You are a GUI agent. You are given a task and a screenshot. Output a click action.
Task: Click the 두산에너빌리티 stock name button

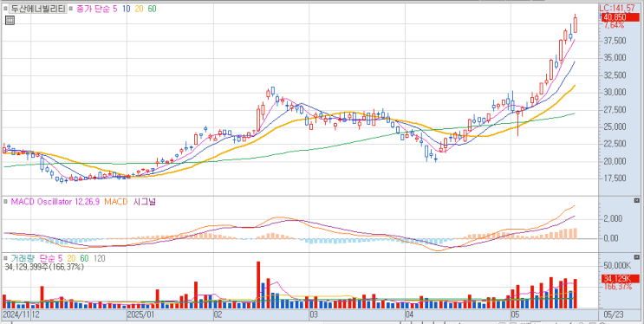pyautogui.click(x=38, y=9)
